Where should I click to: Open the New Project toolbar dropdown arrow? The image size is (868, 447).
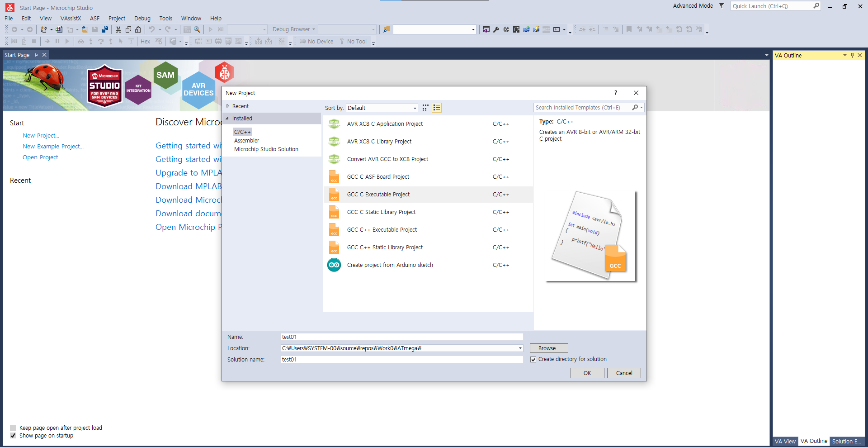click(x=51, y=29)
